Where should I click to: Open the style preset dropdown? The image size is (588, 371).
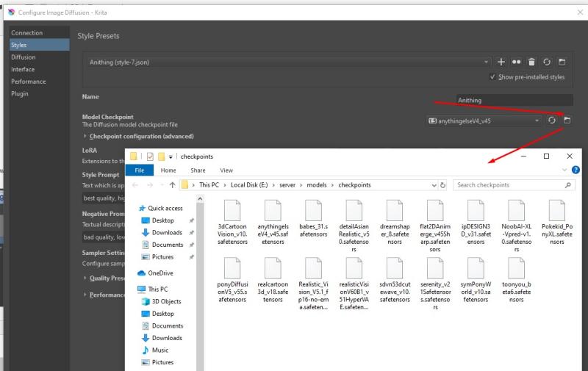pyautogui.click(x=288, y=62)
